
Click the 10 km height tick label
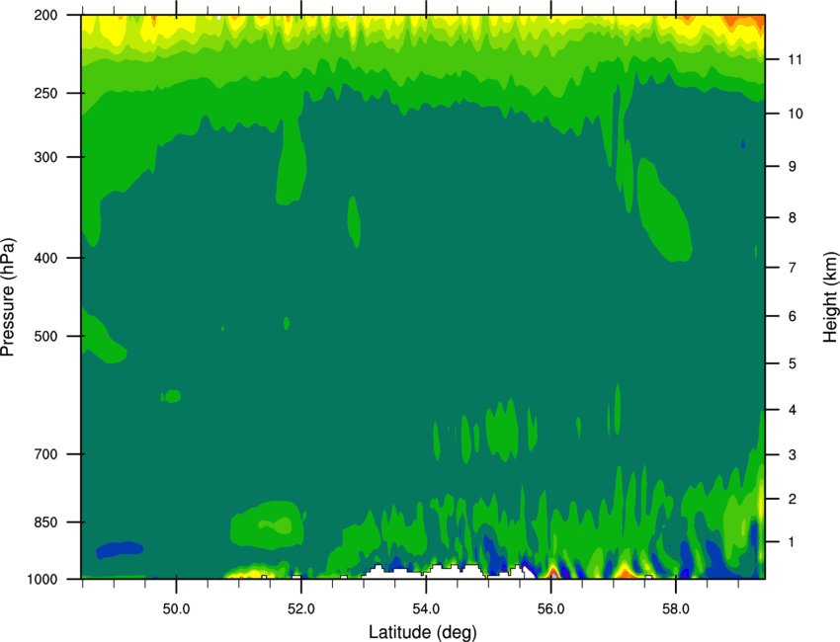795,114
